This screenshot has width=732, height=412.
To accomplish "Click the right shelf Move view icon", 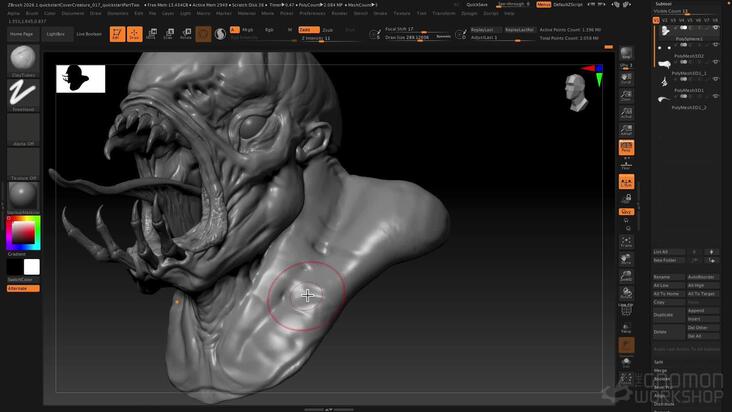I will pyautogui.click(x=626, y=259).
